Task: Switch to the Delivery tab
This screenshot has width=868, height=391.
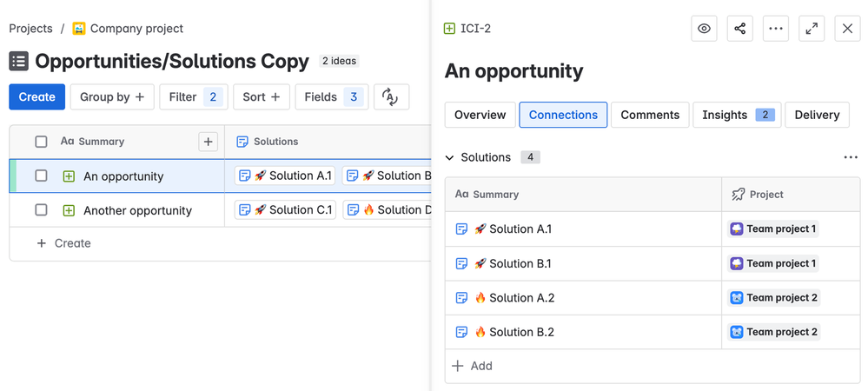Action: (x=817, y=115)
